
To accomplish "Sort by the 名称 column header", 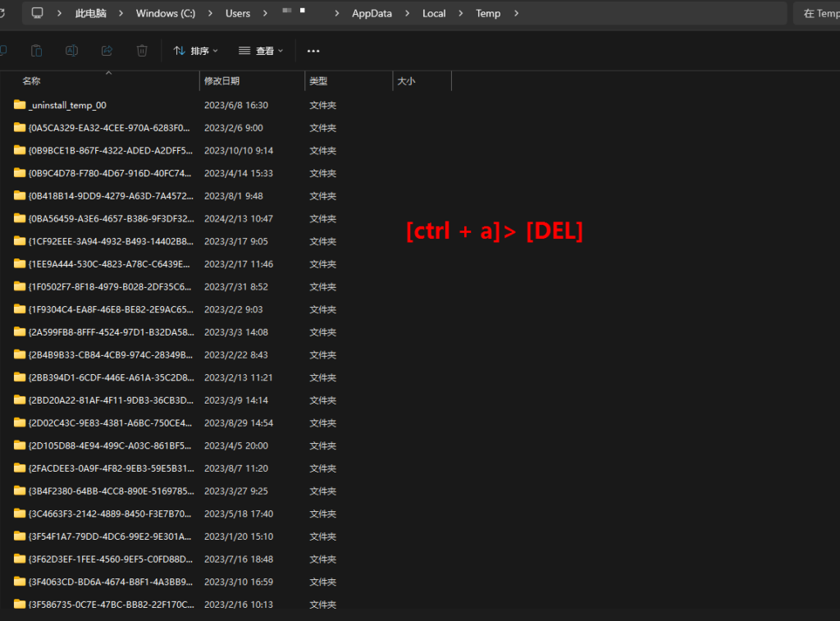I will (31, 81).
